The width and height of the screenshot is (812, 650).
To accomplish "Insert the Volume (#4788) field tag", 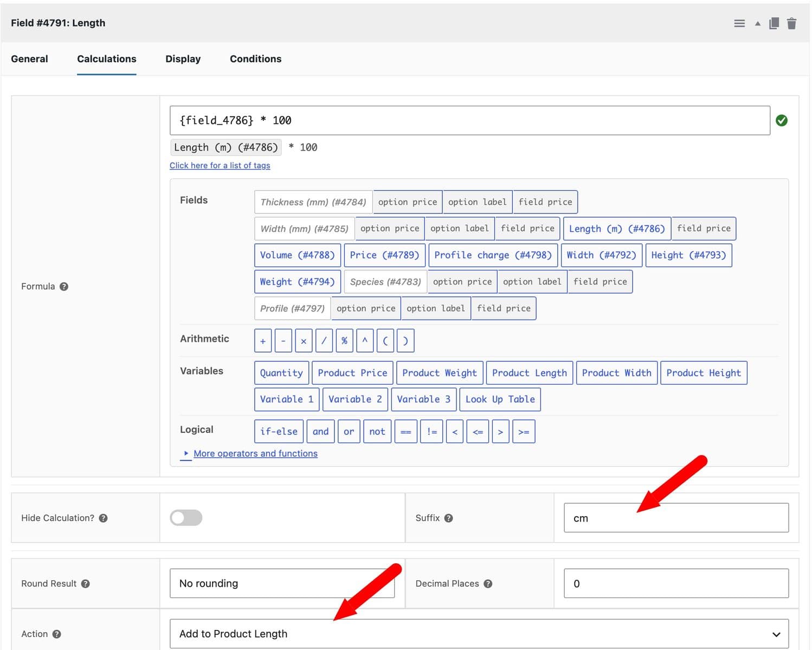I will pos(298,255).
